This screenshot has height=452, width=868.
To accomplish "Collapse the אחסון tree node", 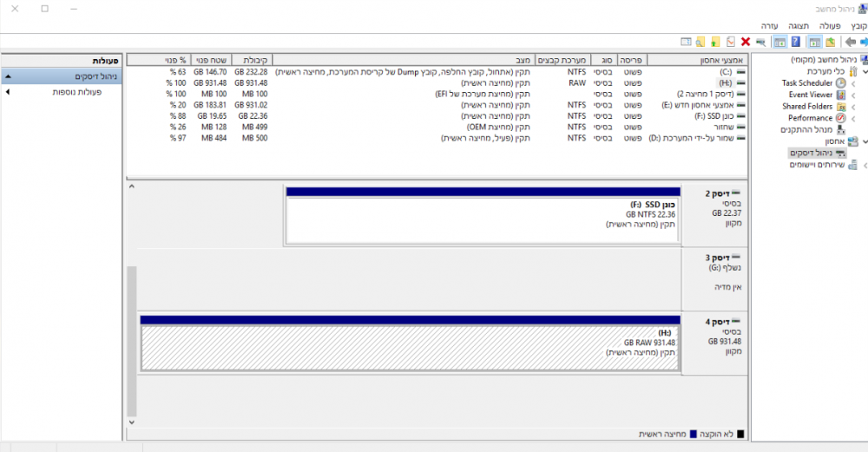I will (x=865, y=141).
